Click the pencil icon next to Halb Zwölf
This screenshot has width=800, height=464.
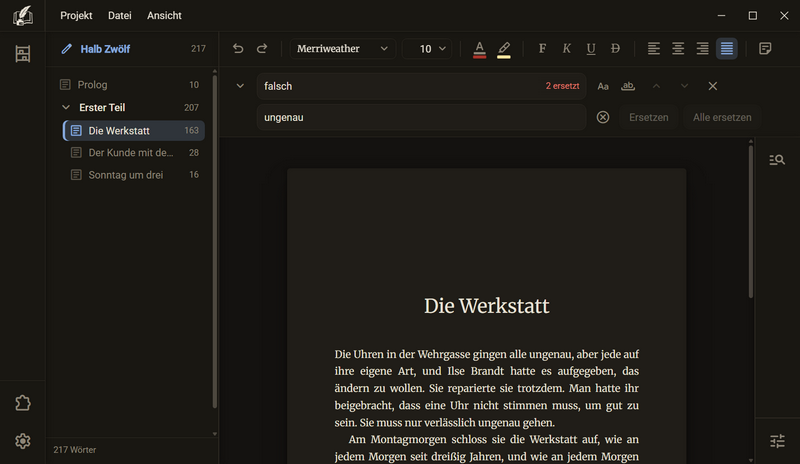(66, 49)
